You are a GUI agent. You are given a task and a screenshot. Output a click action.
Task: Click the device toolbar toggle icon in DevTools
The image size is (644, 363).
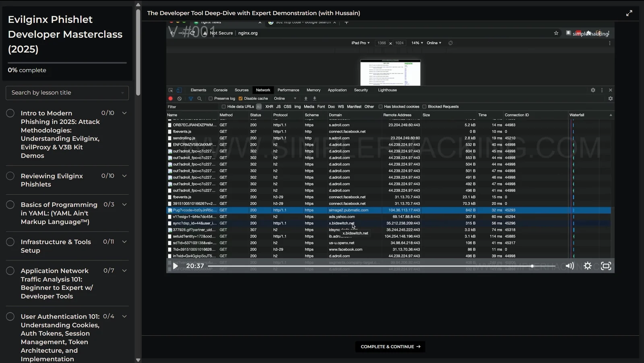click(x=179, y=90)
